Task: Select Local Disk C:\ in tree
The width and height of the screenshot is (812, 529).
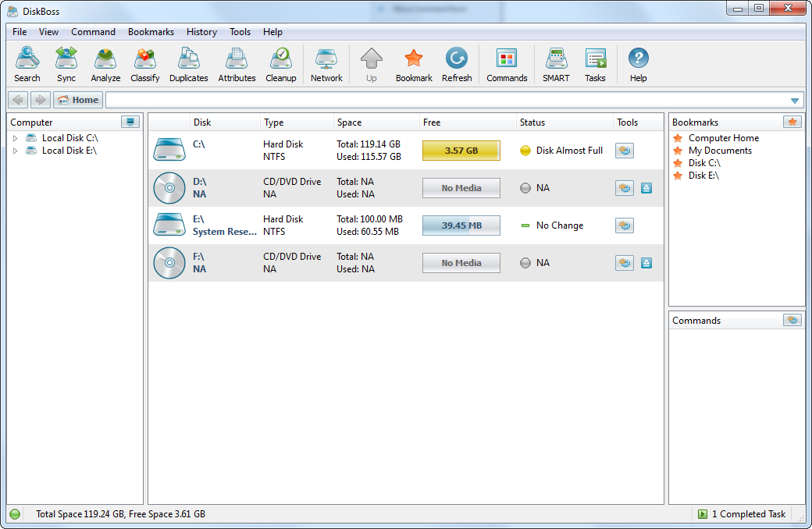Action: [70, 138]
